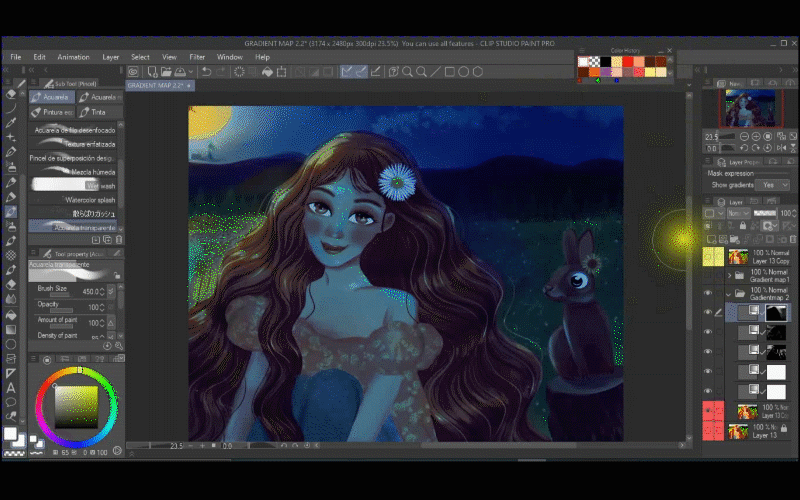Image resolution: width=800 pixels, height=500 pixels.
Task: Toggle visibility of the Layer 13 Copy layer
Action: tap(707, 257)
